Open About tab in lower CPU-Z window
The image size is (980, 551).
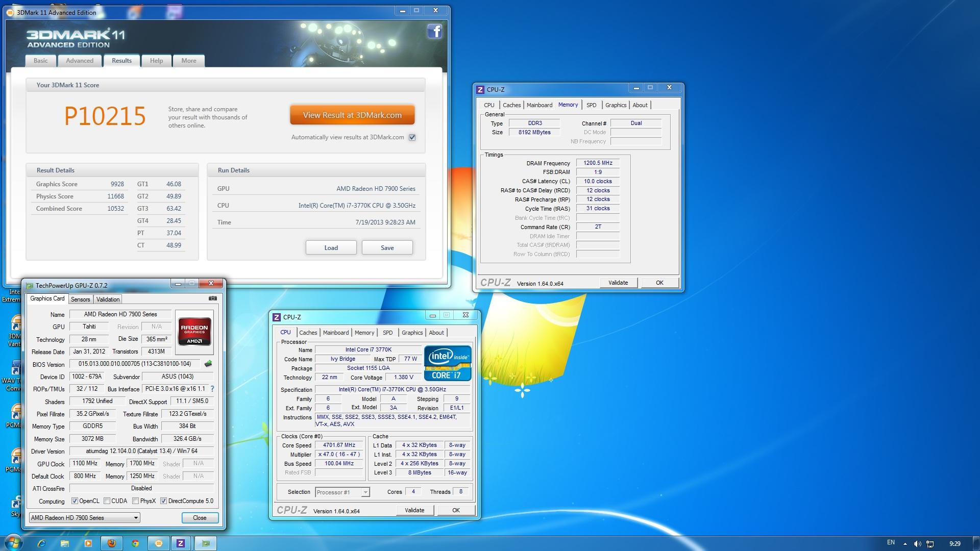click(x=436, y=333)
